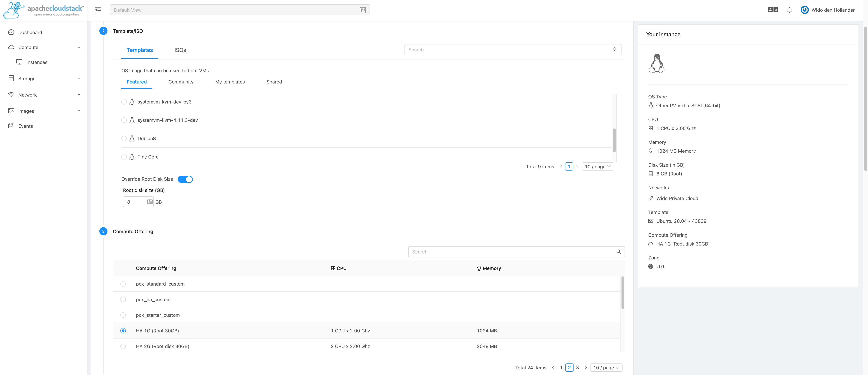Select the Network wifi icon in sidebar
The width and height of the screenshot is (868, 375).
(11, 94)
